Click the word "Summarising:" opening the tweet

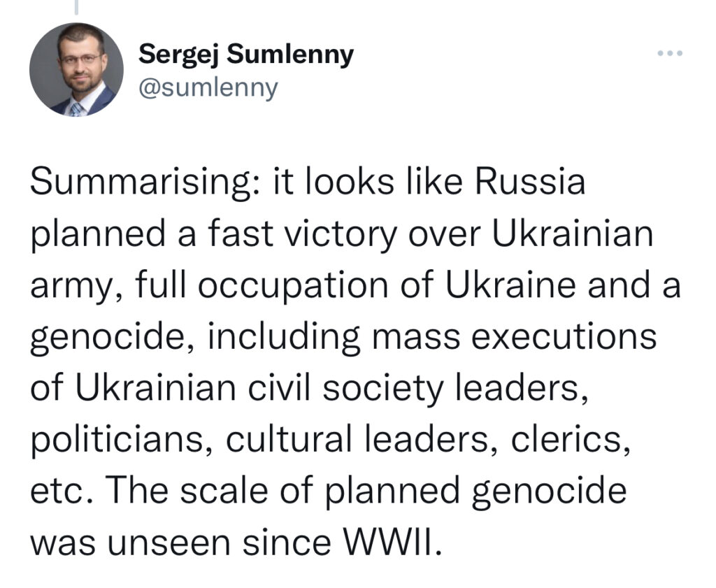click(145, 182)
